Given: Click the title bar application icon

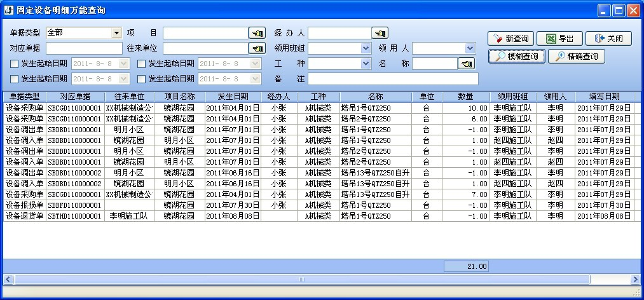Looking at the screenshot, I should coord(8,10).
